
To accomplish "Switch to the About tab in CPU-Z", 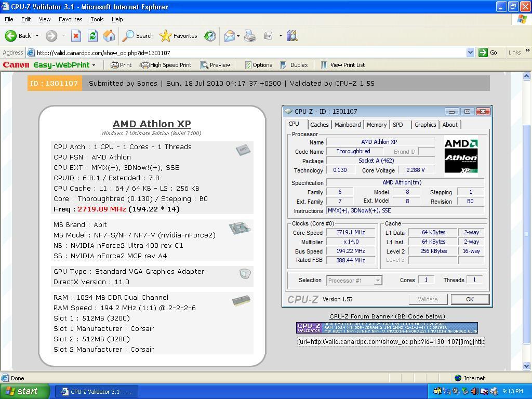I will (x=450, y=125).
